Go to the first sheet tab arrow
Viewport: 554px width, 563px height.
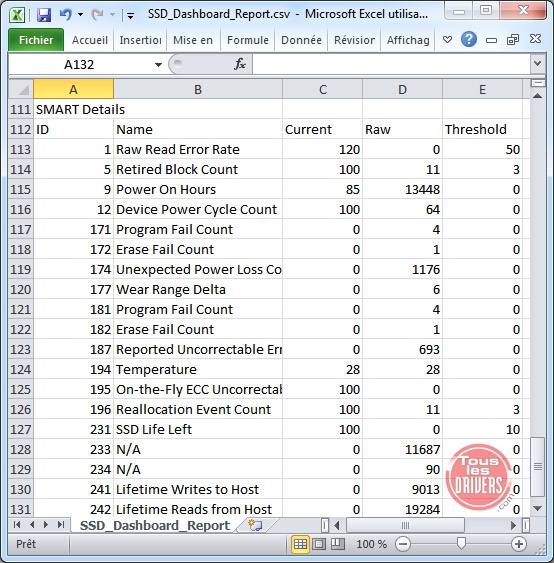coord(17,525)
